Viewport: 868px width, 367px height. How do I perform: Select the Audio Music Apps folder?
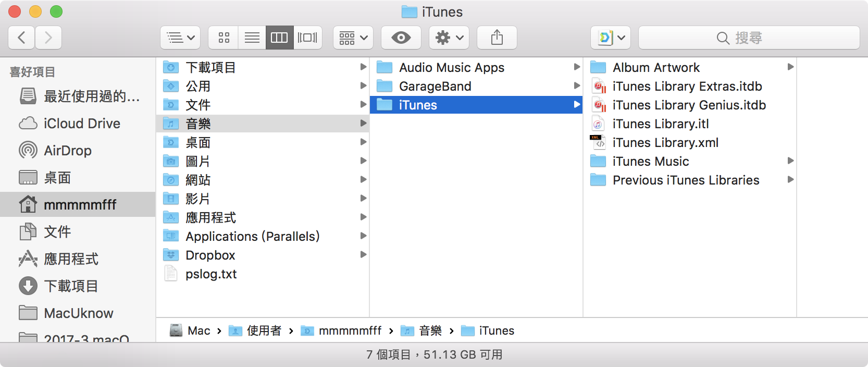(476, 67)
